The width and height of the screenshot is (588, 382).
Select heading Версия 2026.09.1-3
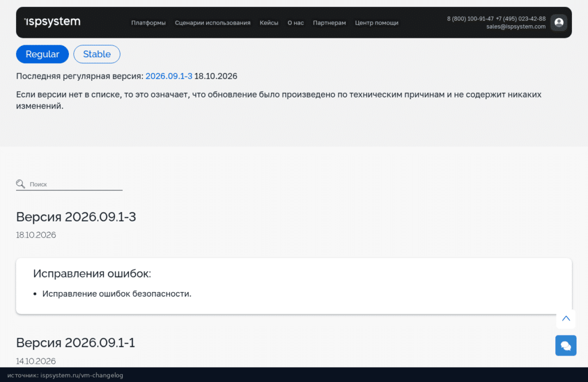(x=76, y=217)
